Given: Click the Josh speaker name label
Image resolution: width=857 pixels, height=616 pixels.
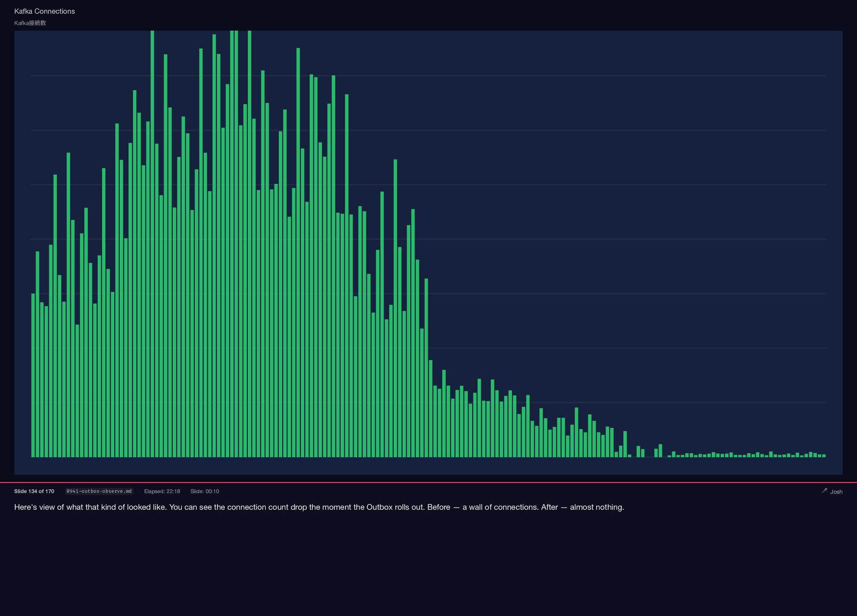Looking at the screenshot, I should 836,491.
